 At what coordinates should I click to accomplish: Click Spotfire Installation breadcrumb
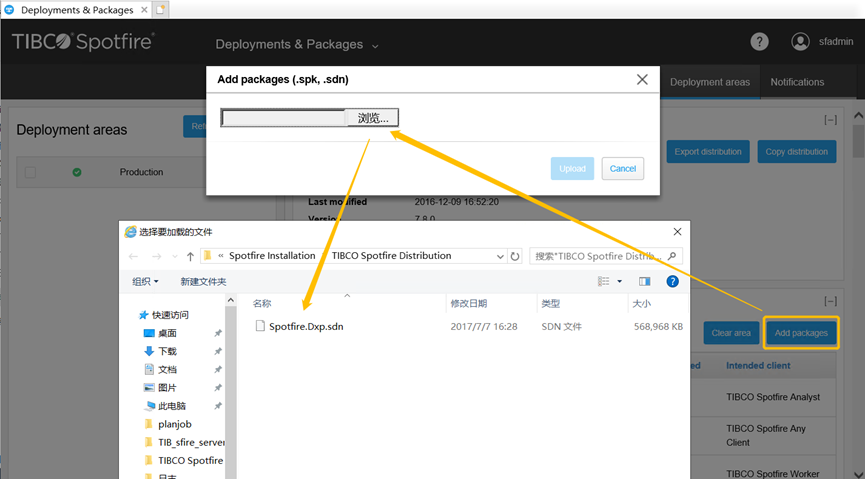[272, 256]
